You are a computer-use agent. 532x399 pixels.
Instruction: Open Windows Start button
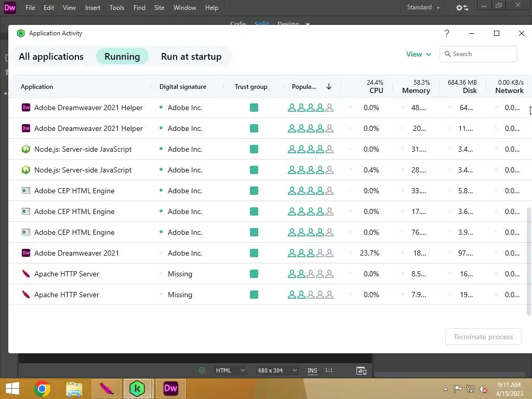tap(12, 389)
